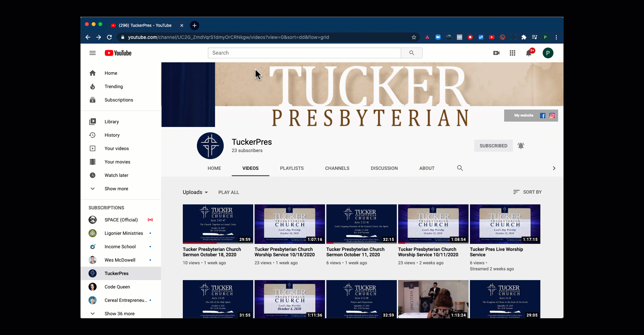Toggle the SUBSCRIBED button
This screenshot has height=335, width=644.
493,146
